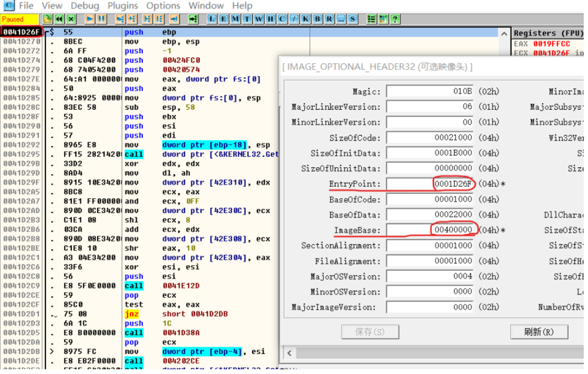The width and height of the screenshot is (588, 374).
Task: Select the jnz short 0041D2DB instruction line
Action: coord(172,314)
